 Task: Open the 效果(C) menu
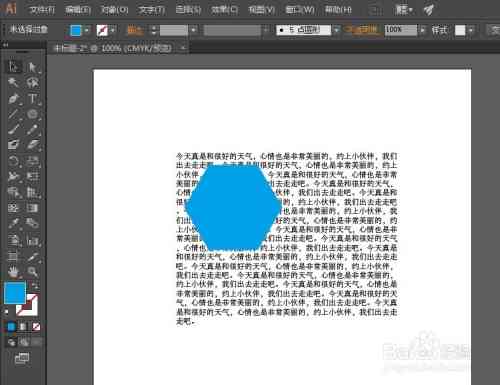[225, 10]
